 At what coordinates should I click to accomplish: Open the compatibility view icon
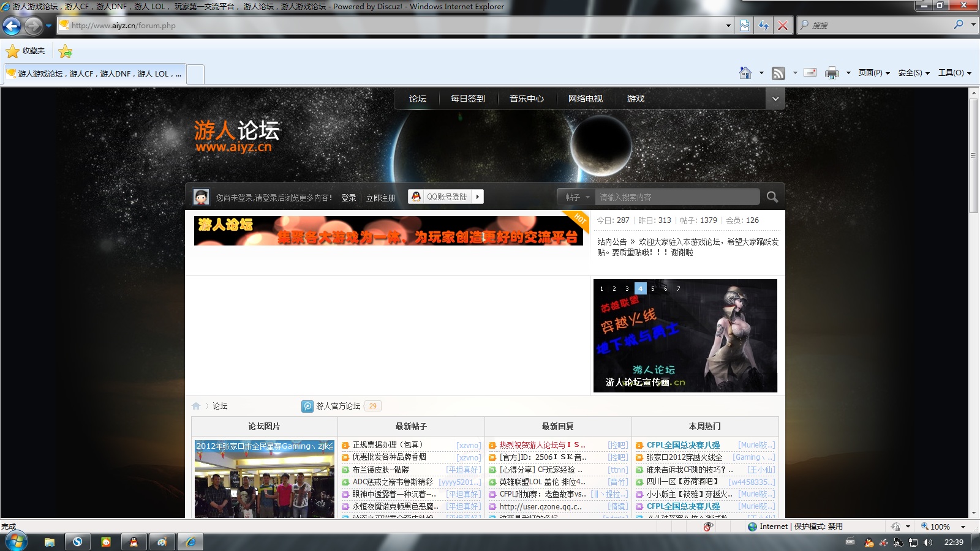tap(745, 25)
